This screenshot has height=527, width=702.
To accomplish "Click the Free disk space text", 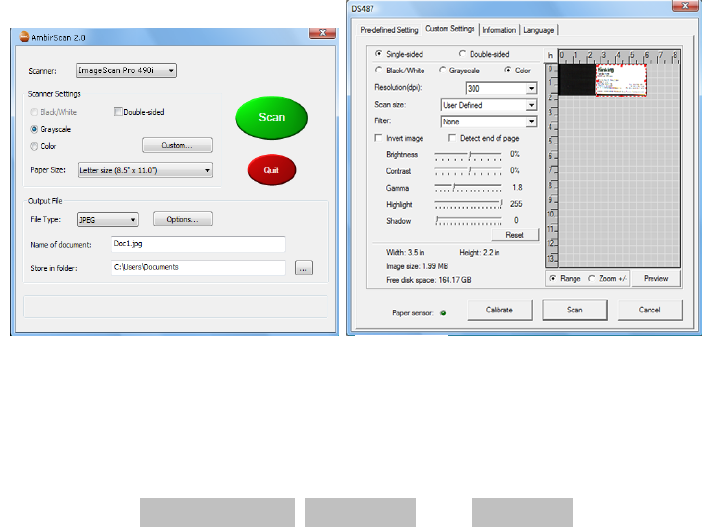I will [428, 280].
